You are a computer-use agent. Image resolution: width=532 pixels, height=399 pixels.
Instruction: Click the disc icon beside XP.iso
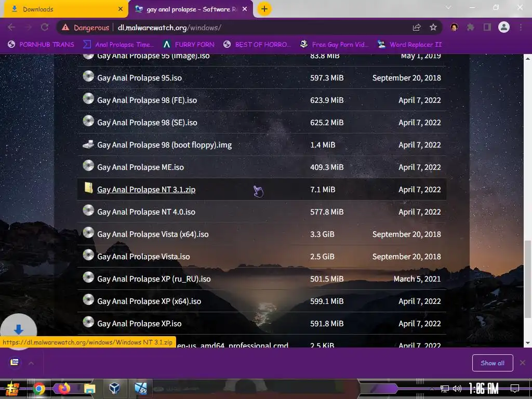point(88,322)
